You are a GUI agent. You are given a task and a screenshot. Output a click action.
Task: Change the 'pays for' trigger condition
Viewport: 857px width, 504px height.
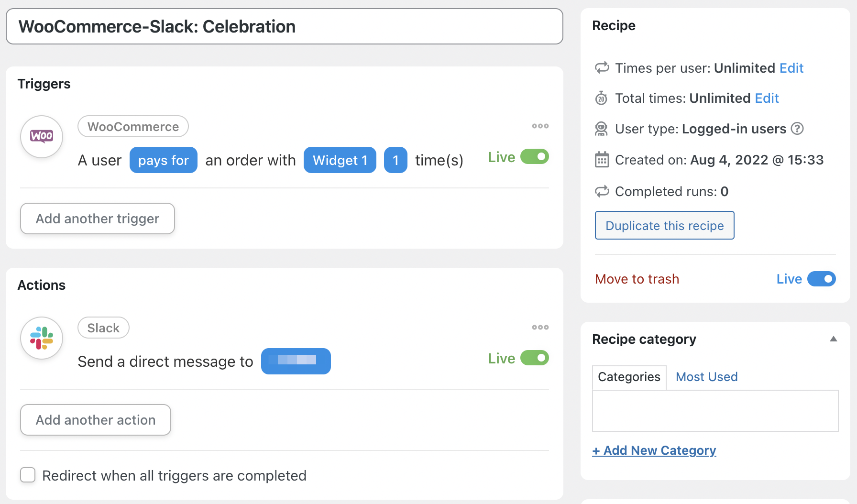164,160
